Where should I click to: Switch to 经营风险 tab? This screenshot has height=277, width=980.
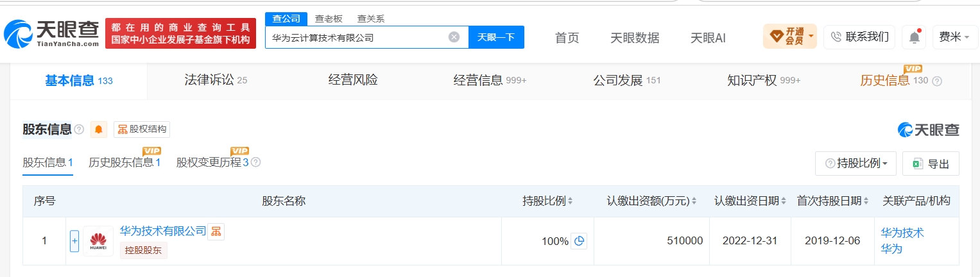tap(353, 81)
